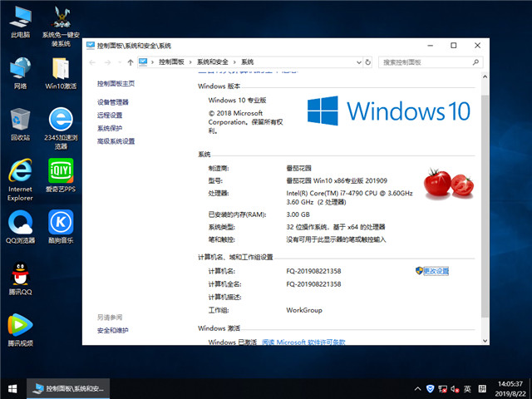Click the Windows Start button

pyautogui.click(x=13, y=389)
